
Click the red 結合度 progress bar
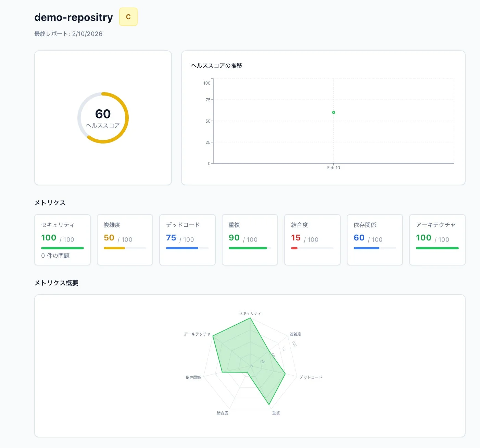click(x=294, y=248)
